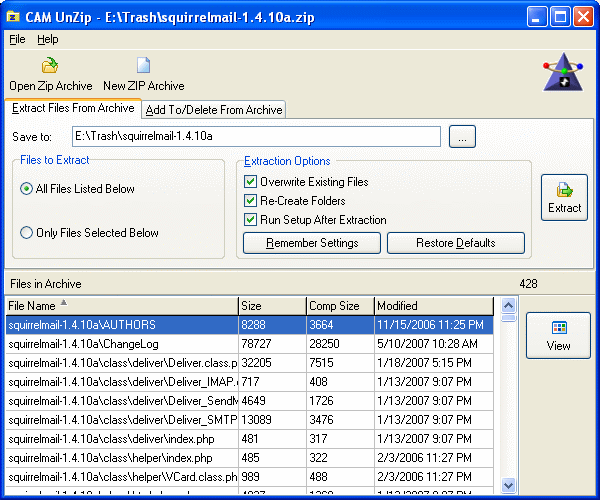Select the Deliver_SMTP file row
600x500 pixels.
coord(249,420)
